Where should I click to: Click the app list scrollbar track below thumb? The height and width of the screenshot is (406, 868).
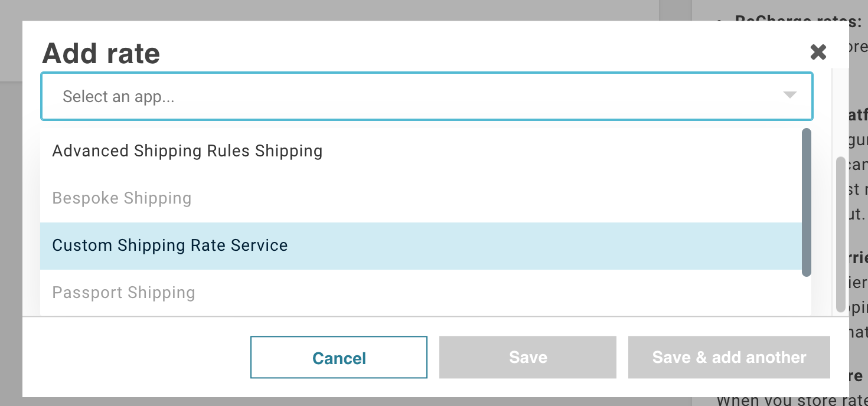click(x=806, y=296)
